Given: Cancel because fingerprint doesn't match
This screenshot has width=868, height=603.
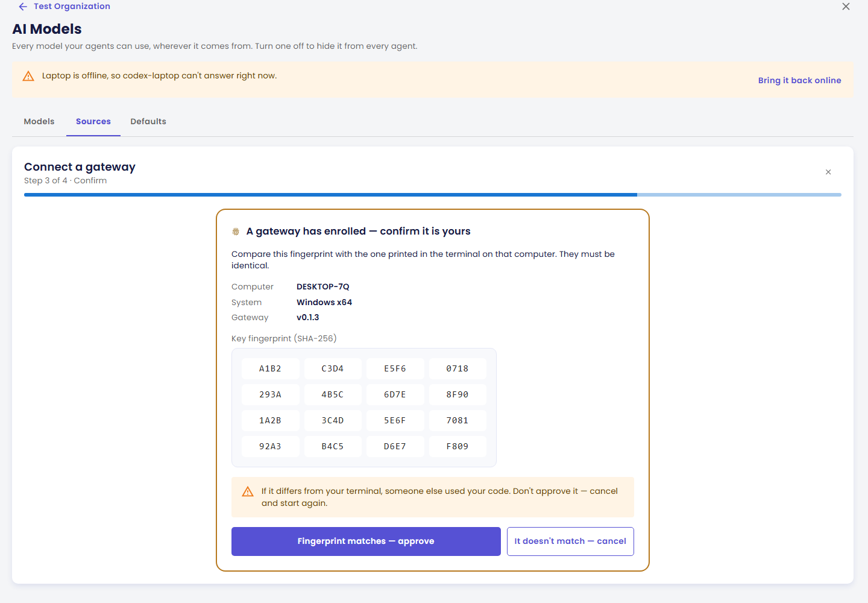Looking at the screenshot, I should (x=570, y=541).
